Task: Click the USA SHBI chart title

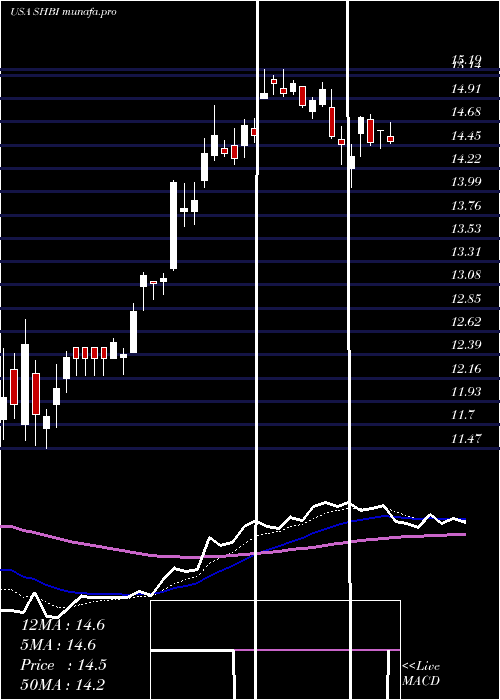Action: pos(63,12)
